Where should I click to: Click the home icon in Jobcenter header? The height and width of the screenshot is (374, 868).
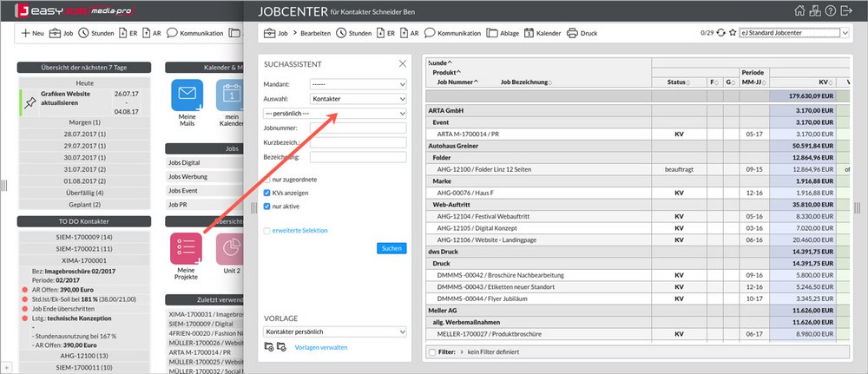[799, 11]
